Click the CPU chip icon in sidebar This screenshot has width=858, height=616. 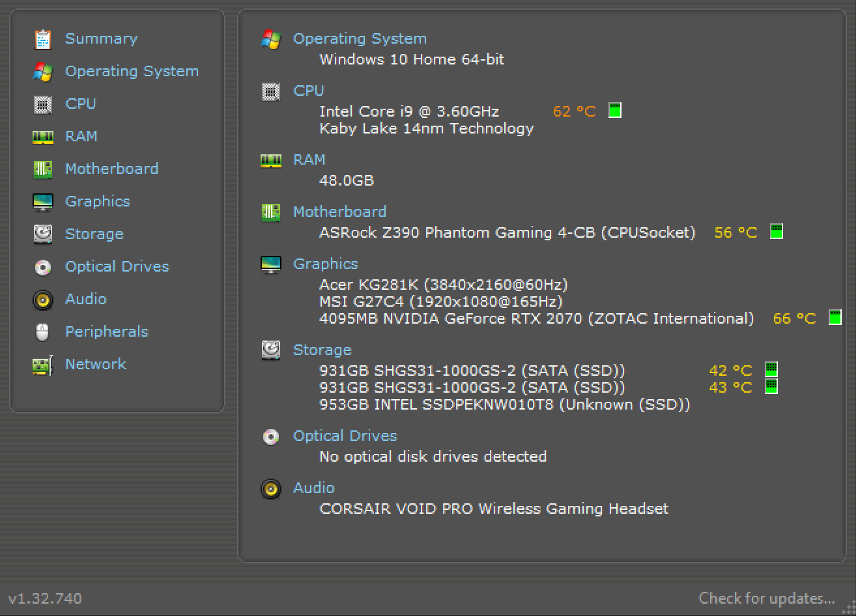click(43, 104)
